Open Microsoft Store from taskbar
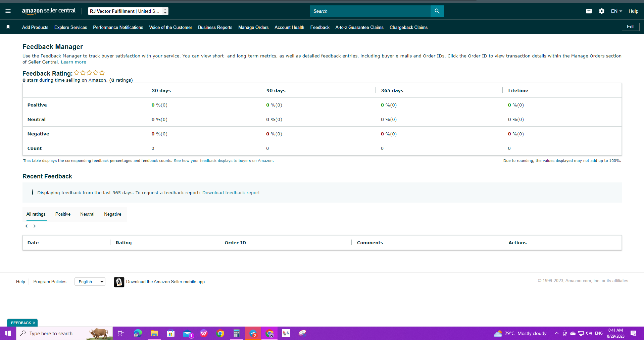The height and width of the screenshot is (340, 644). (x=170, y=333)
